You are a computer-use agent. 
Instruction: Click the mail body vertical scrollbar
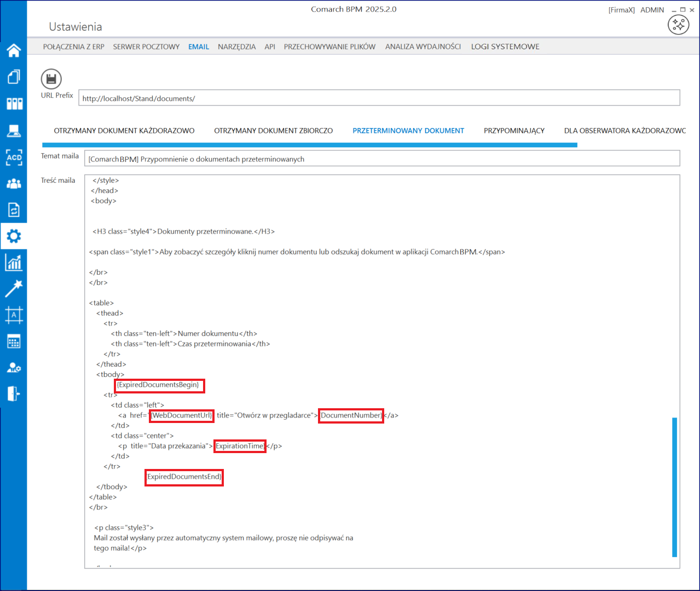point(675,487)
